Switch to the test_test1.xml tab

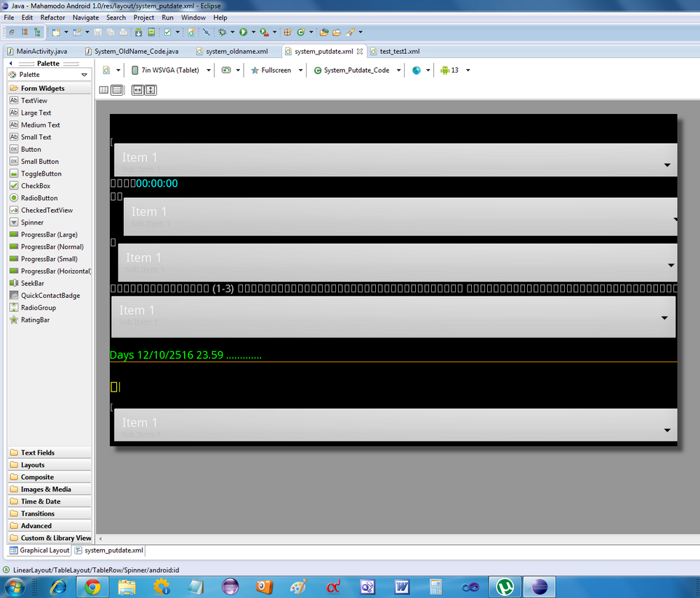point(395,51)
